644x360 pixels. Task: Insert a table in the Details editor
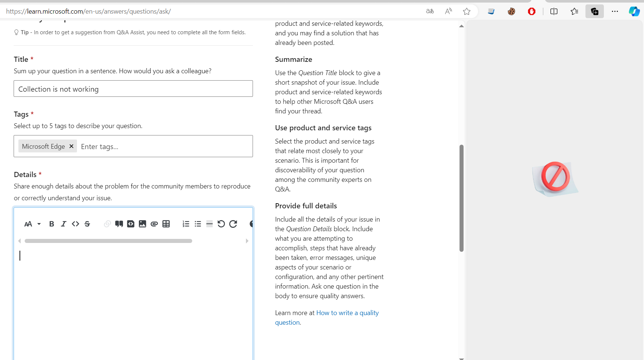[x=166, y=224]
